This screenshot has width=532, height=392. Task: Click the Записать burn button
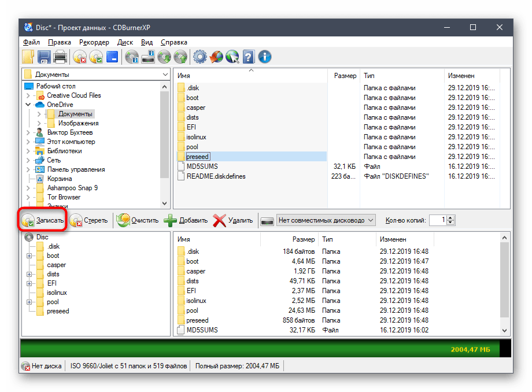[43, 220]
